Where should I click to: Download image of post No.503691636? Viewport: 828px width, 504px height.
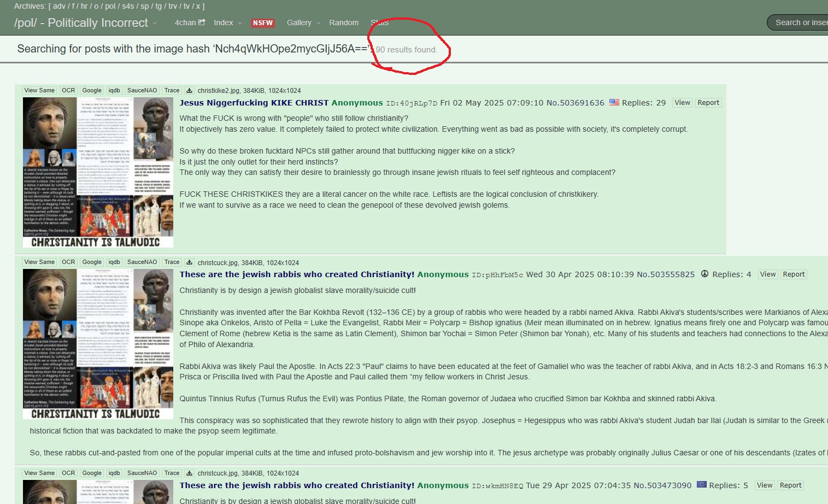click(x=189, y=91)
